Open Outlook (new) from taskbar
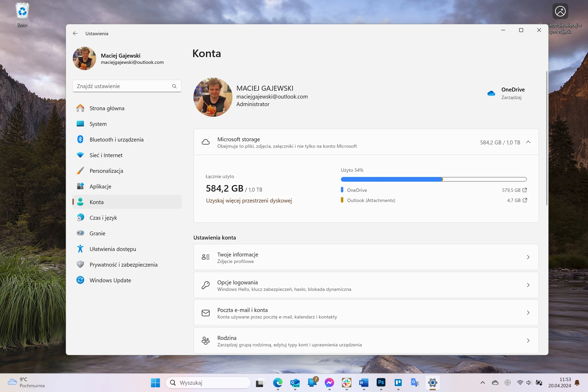588x392 pixels. 295,383
